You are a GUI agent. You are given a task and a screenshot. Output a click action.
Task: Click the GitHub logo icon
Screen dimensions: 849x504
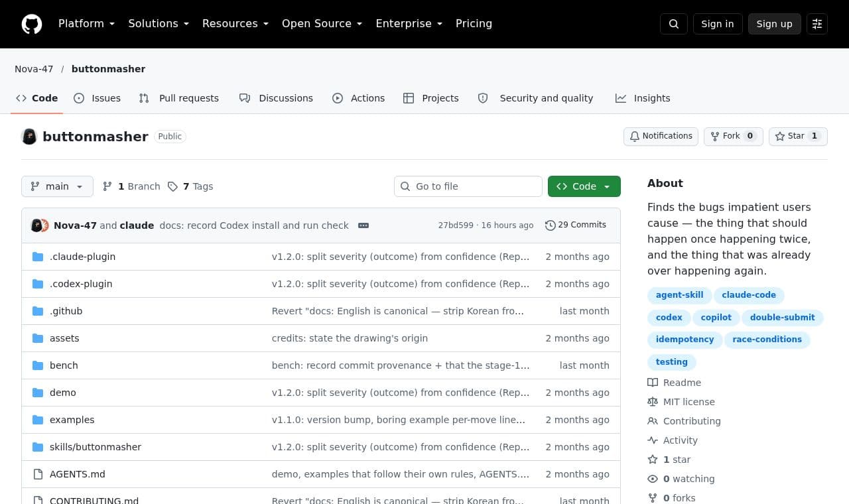tap(32, 24)
